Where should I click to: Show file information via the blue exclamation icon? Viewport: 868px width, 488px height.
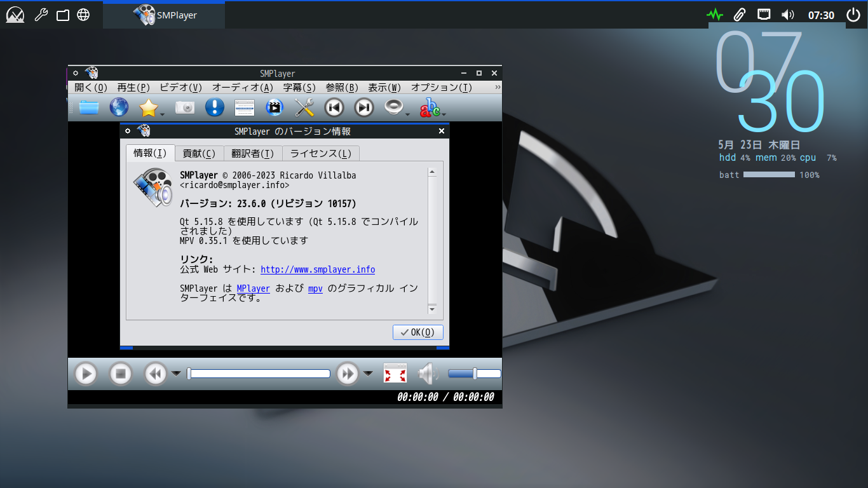214,107
